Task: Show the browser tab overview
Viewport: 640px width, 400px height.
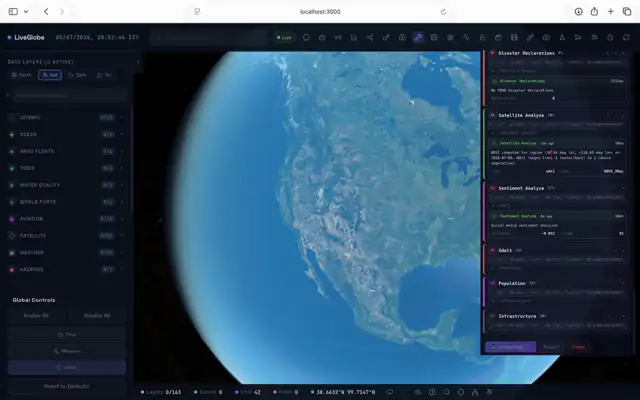Action: click(x=627, y=11)
